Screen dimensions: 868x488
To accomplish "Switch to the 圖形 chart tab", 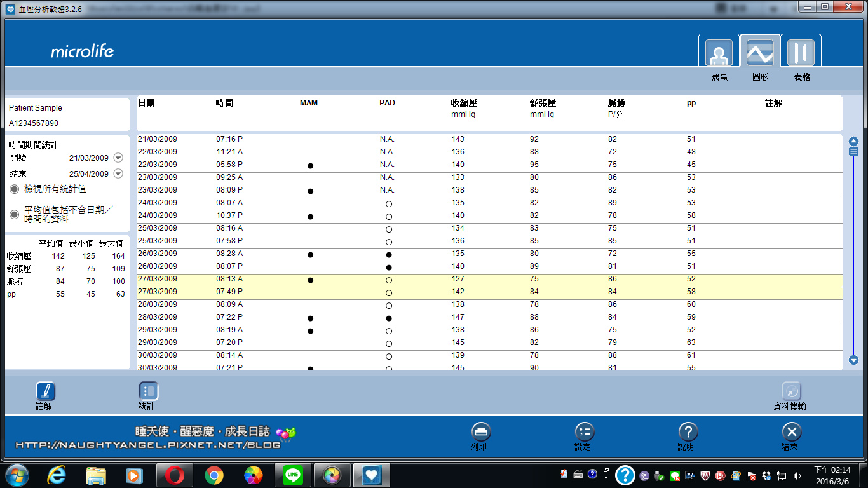I will (x=760, y=54).
